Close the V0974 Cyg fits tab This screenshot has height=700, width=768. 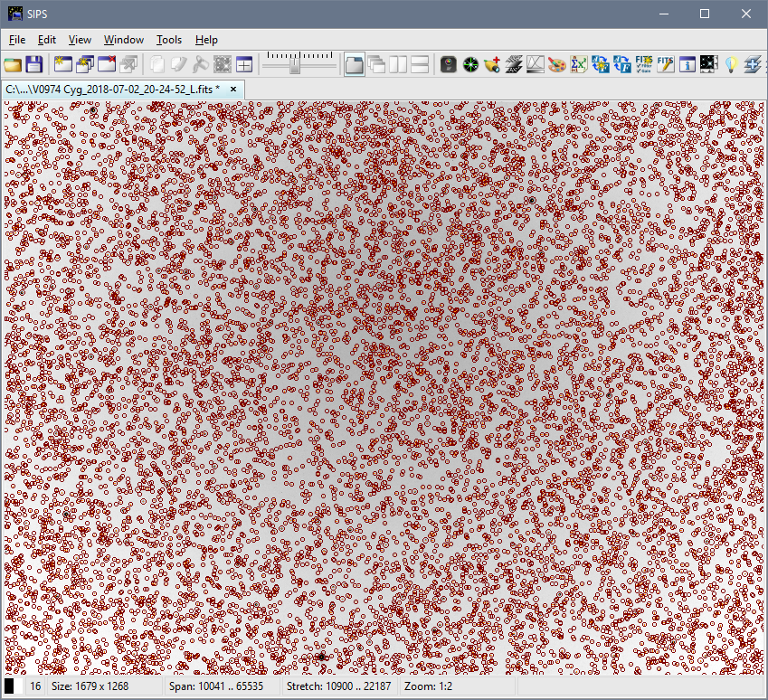[233, 89]
